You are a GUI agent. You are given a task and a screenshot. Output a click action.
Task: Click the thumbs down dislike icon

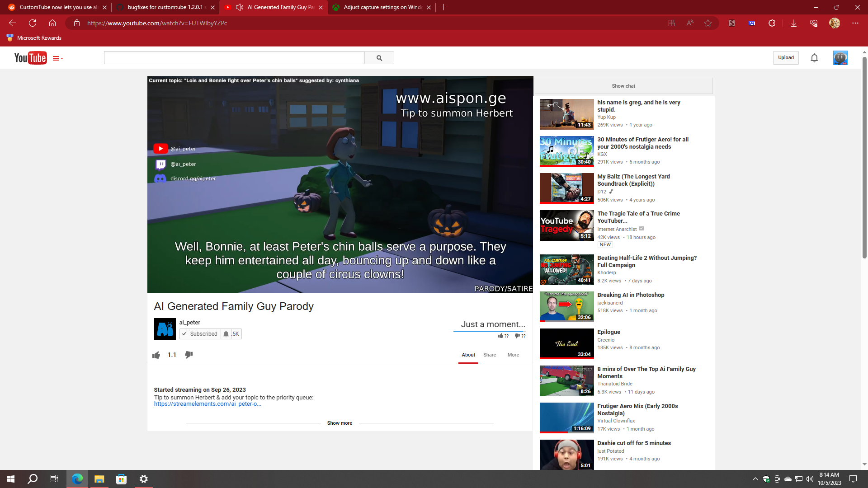point(189,355)
